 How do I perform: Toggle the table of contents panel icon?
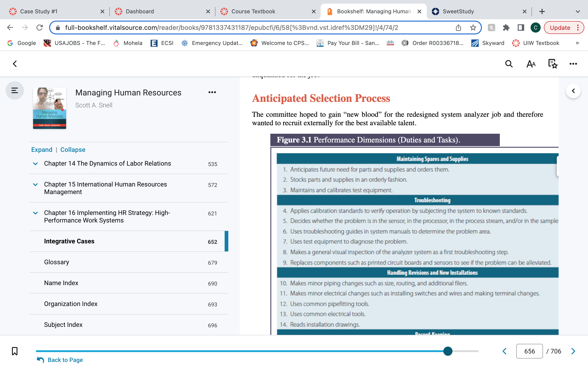click(14, 91)
